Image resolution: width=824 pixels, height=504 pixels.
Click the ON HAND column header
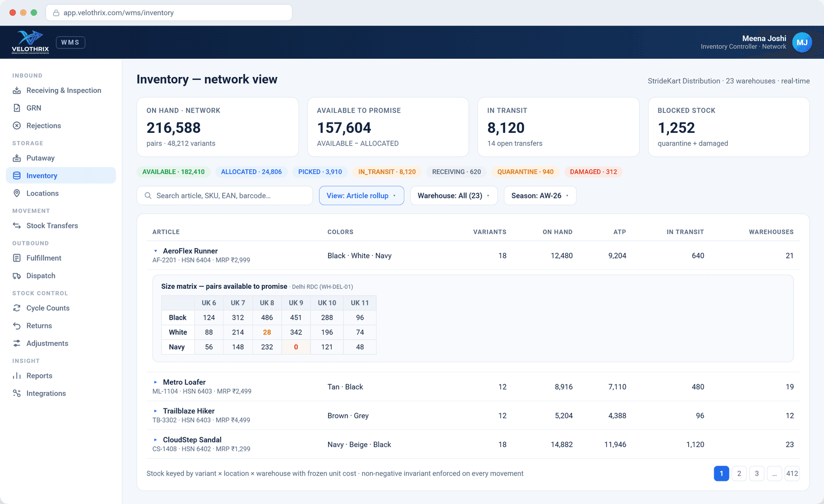[558, 232]
